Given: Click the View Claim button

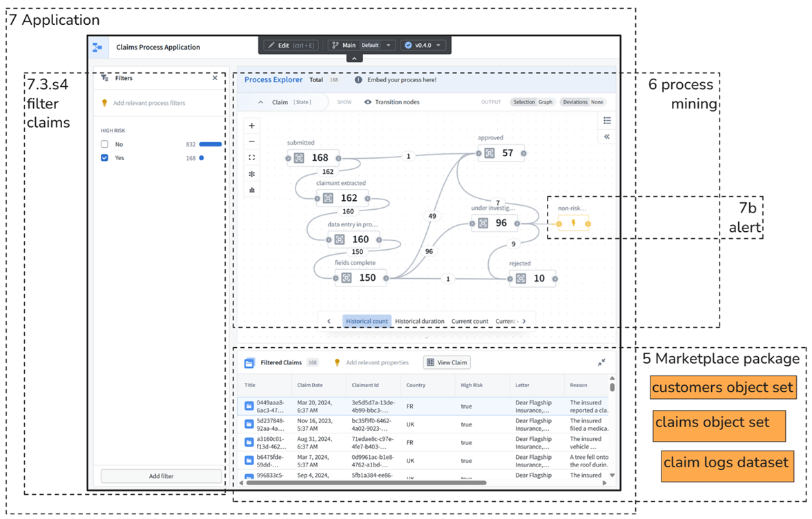Looking at the screenshot, I should (x=447, y=363).
